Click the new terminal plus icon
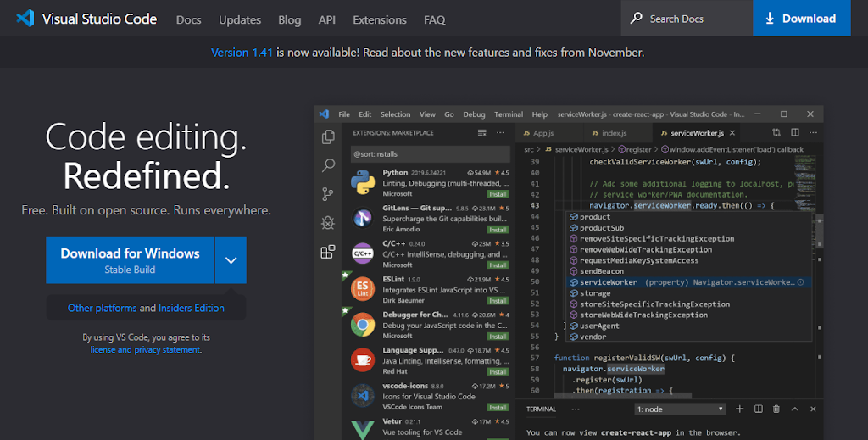 coord(739,409)
